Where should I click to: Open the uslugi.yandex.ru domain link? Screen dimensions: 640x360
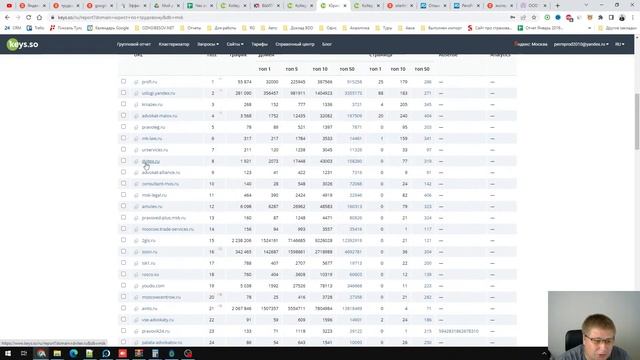point(158,93)
